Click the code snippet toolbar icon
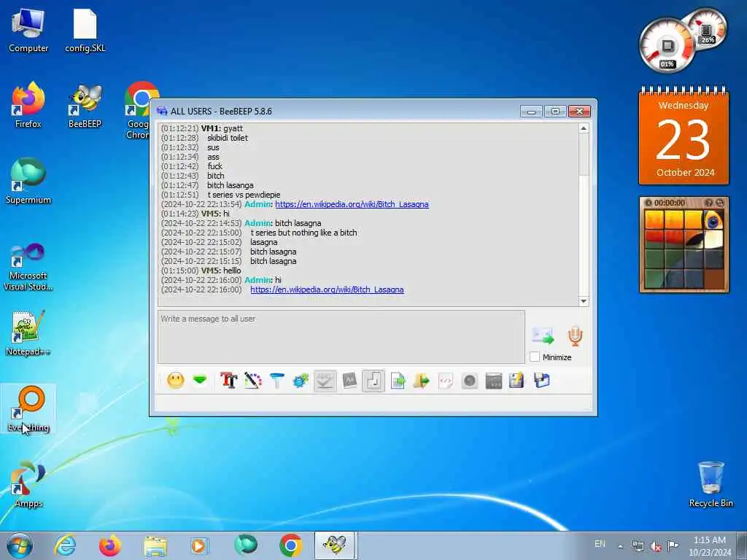The width and height of the screenshot is (747, 560). [x=446, y=381]
